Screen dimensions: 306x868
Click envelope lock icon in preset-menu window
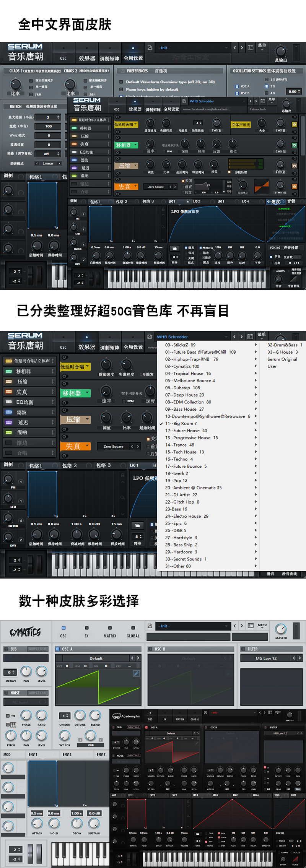coord(123,475)
